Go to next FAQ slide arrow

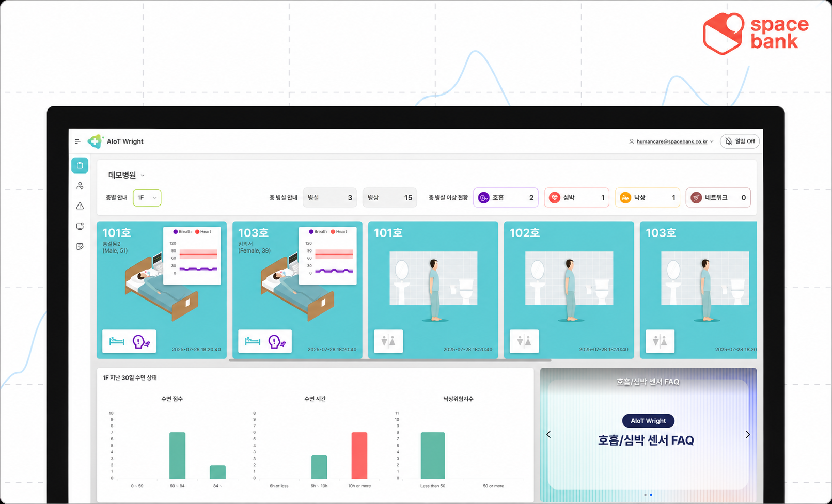pos(748,435)
